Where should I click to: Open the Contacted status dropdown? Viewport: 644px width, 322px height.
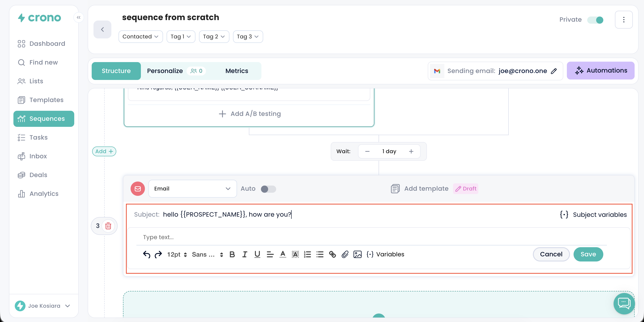click(x=140, y=37)
